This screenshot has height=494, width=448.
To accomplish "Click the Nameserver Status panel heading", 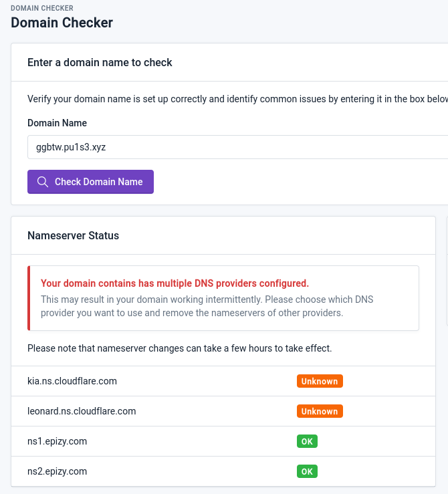I will click(x=73, y=236).
